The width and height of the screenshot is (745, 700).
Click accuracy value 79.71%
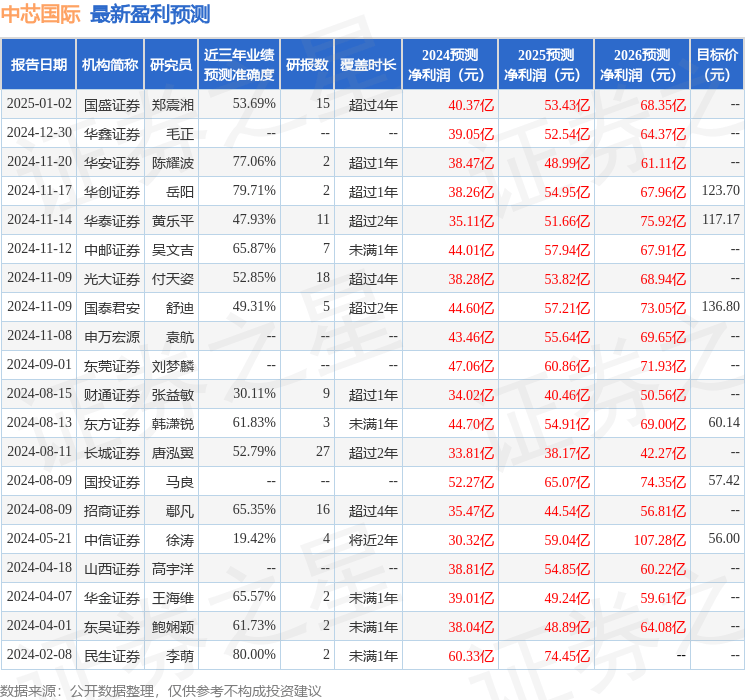click(x=254, y=190)
